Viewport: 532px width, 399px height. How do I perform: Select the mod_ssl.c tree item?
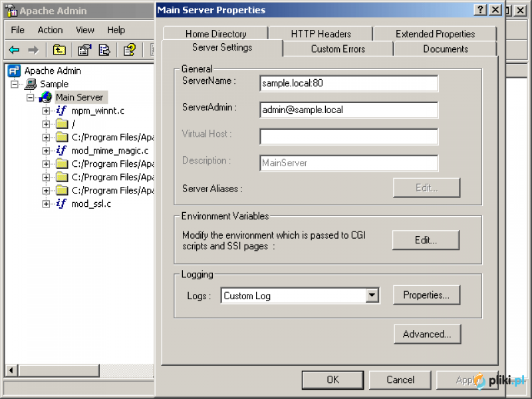91,204
